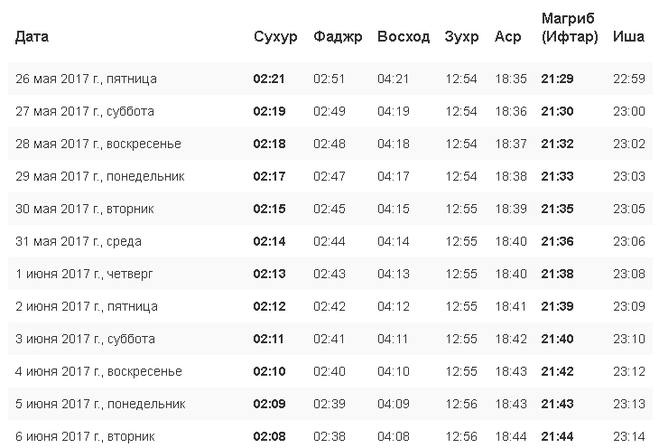Click Восход time 04:11 for 3 июня
Viewport: 659px width, 448px height.
393,339
